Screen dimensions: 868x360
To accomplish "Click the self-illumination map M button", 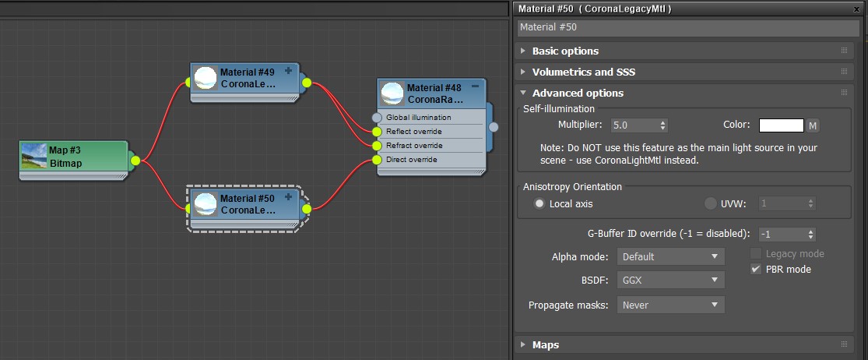I will [x=813, y=125].
